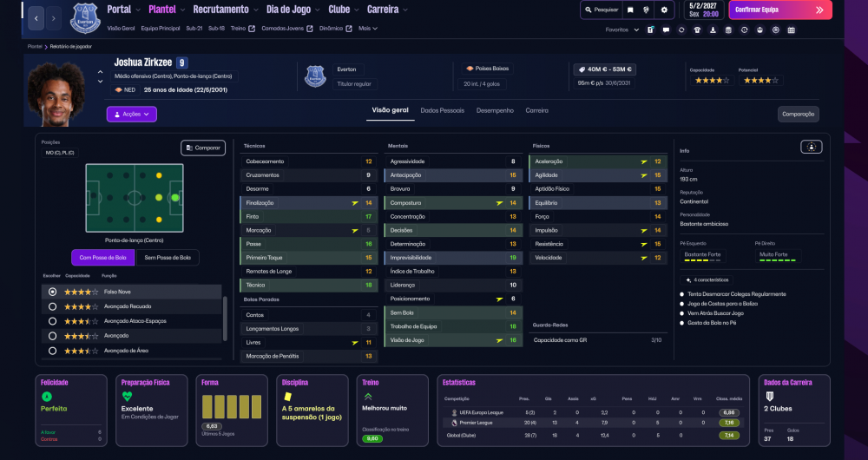Click the green up-arrows icon in Treino
Screen dimensions: 868x460
click(x=367, y=397)
